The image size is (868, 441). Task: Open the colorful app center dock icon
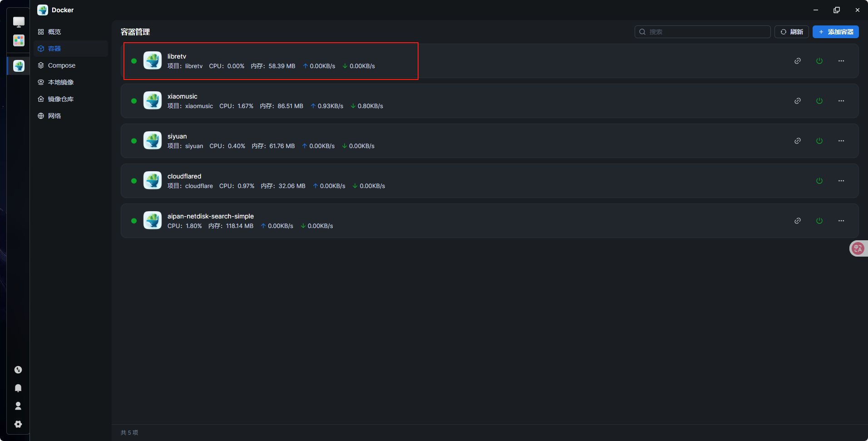click(19, 40)
